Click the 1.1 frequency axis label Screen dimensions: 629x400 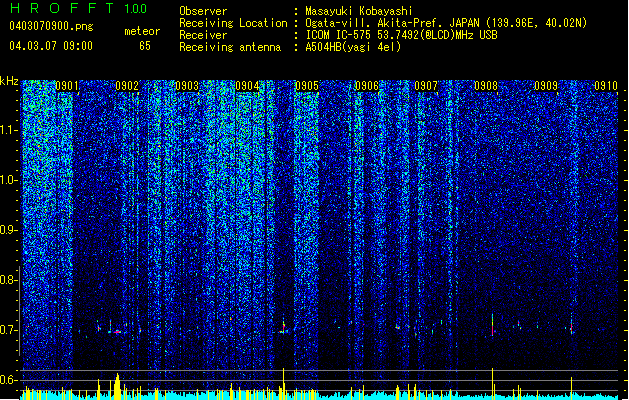[9, 130]
